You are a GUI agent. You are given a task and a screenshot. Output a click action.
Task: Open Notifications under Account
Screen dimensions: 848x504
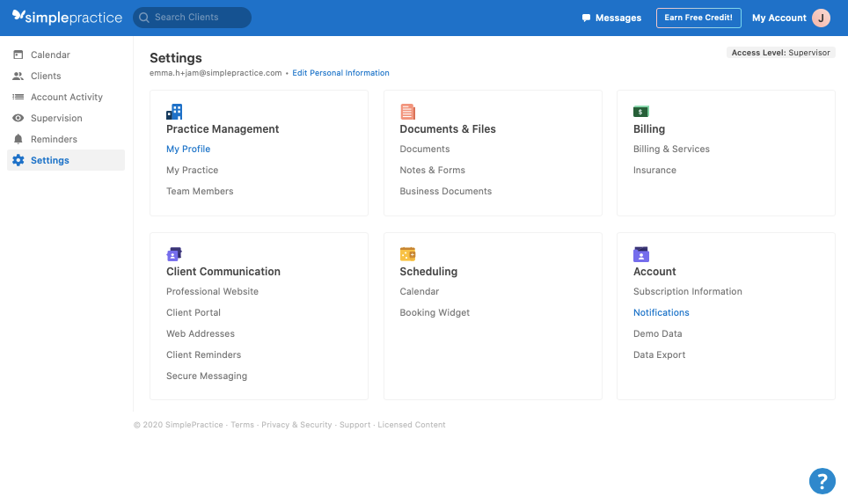pyautogui.click(x=661, y=312)
